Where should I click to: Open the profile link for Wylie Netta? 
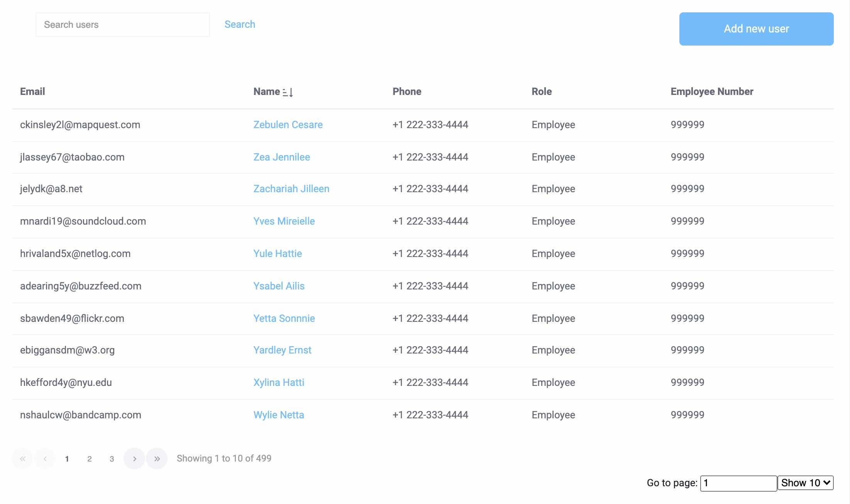279,414
